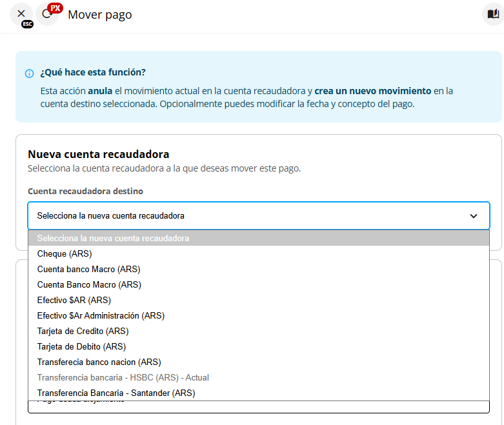This screenshot has height=425, width=504.
Task: Click the refresh icon with PX badge
Action: pos(47,14)
